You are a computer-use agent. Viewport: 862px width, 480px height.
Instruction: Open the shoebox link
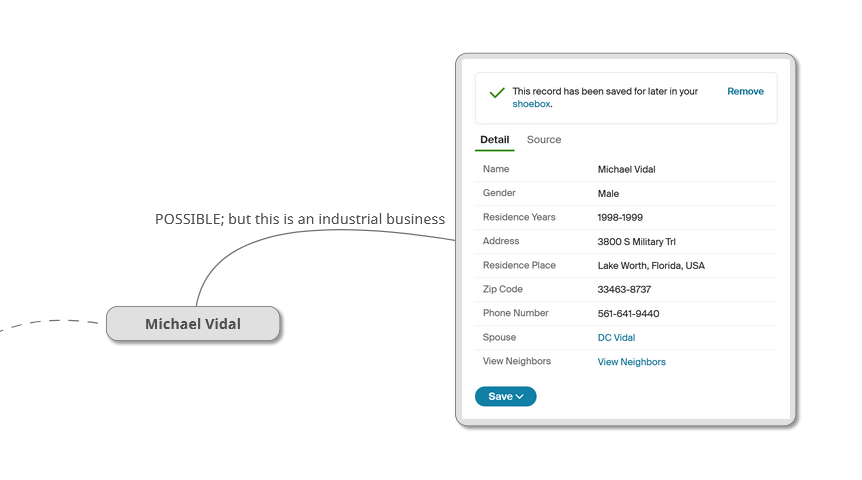click(531, 104)
